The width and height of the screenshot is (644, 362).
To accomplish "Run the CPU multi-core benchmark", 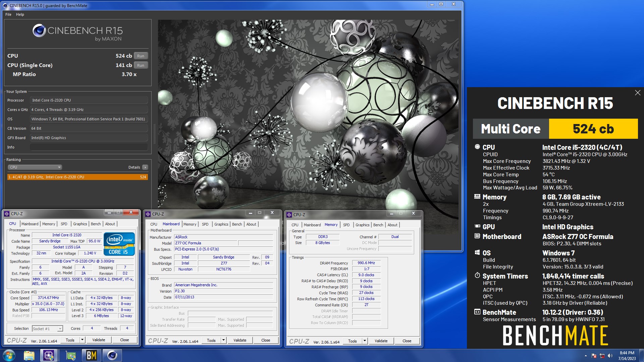I will [141, 56].
